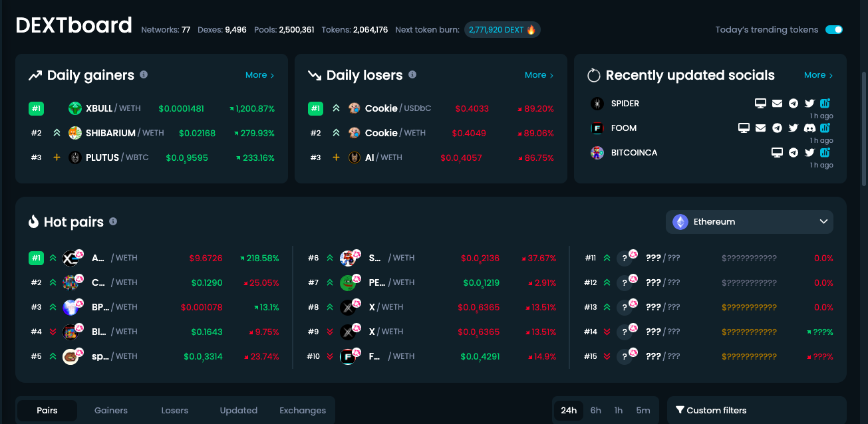
Task: Switch to the Exchanges tab
Action: pos(303,411)
